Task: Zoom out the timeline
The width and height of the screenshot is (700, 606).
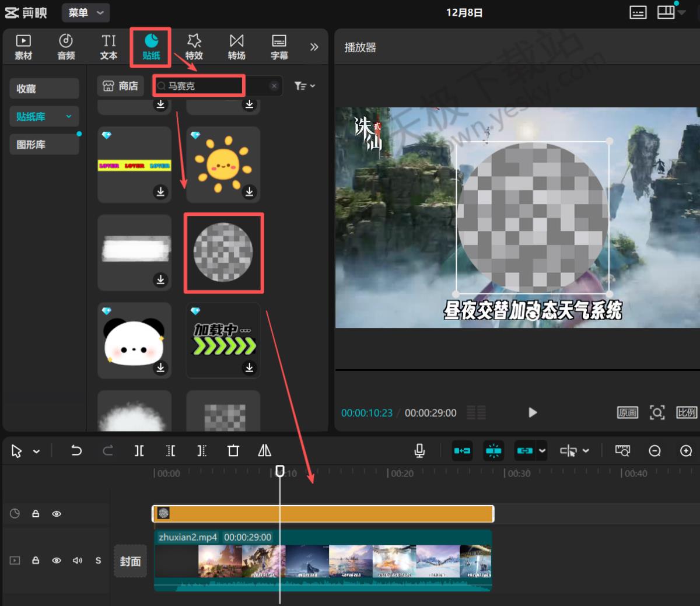Action: pos(654,450)
